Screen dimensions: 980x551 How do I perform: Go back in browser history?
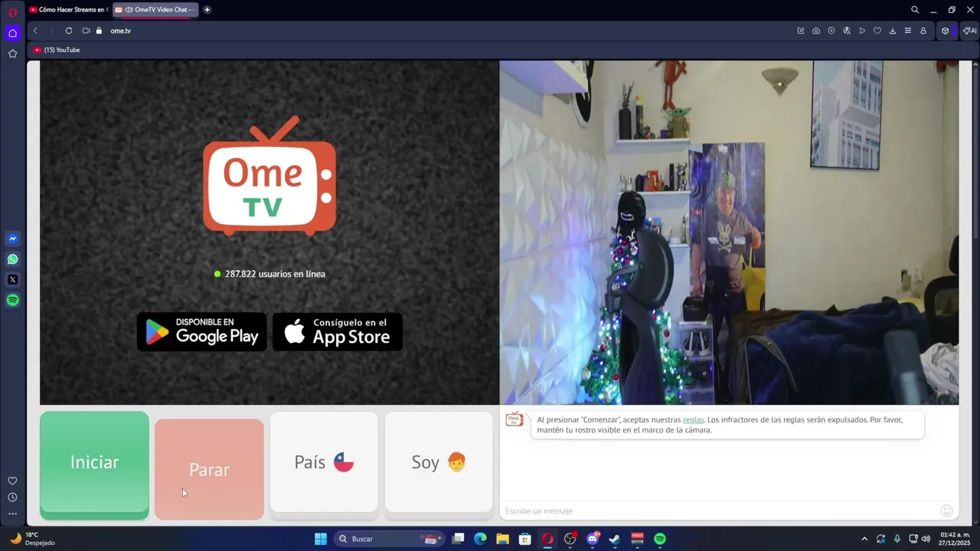[x=35, y=31]
